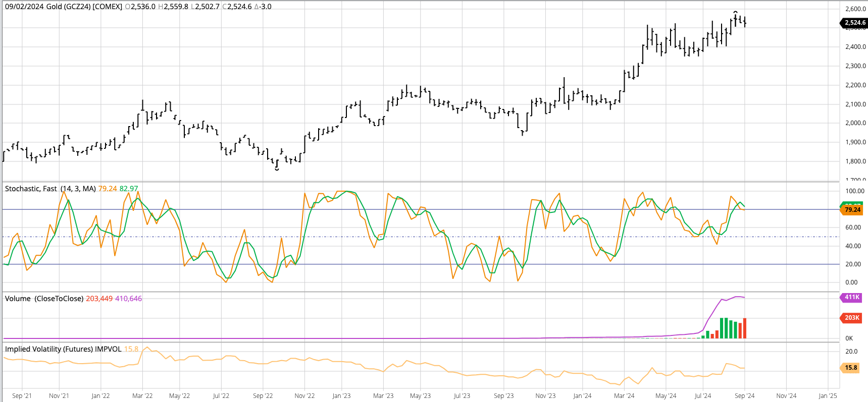Click the H2,559.8 high value in header
The width and height of the screenshot is (868, 402).
[173, 7]
